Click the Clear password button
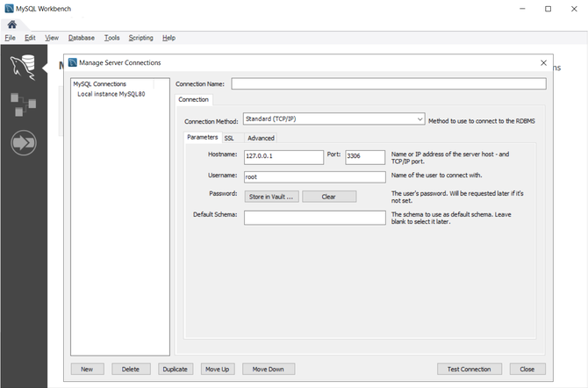This screenshot has width=588, height=388. pos(329,197)
